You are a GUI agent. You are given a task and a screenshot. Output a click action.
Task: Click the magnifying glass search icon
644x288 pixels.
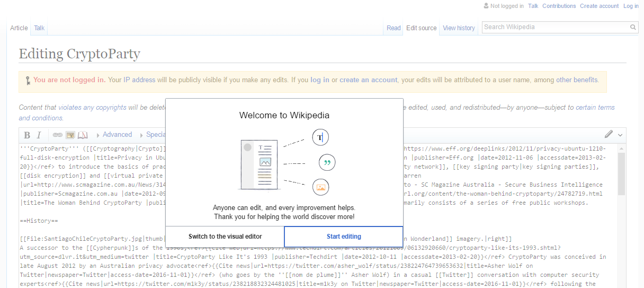click(x=633, y=27)
